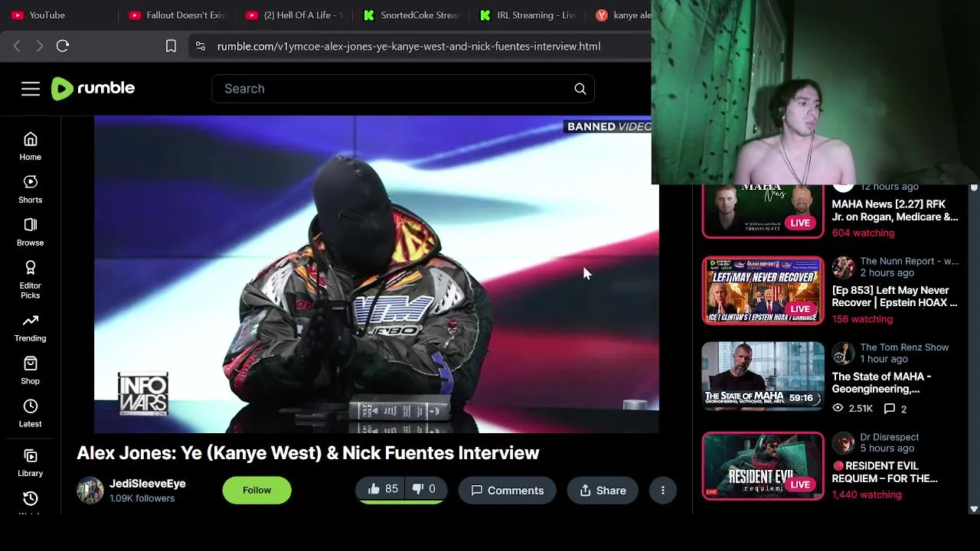The image size is (980, 551).
Task: Switch to Fallout Doesn't Exist tab
Action: [176, 15]
